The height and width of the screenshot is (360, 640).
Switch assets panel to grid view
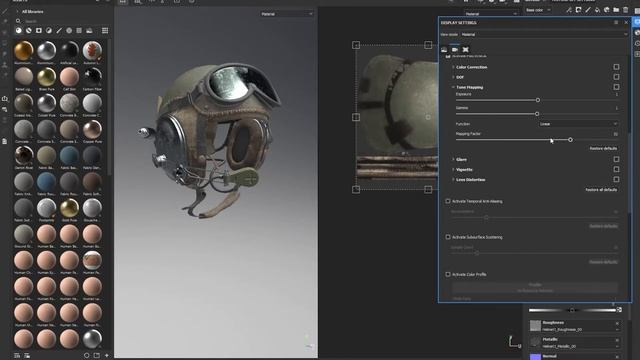tap(105, 31)
